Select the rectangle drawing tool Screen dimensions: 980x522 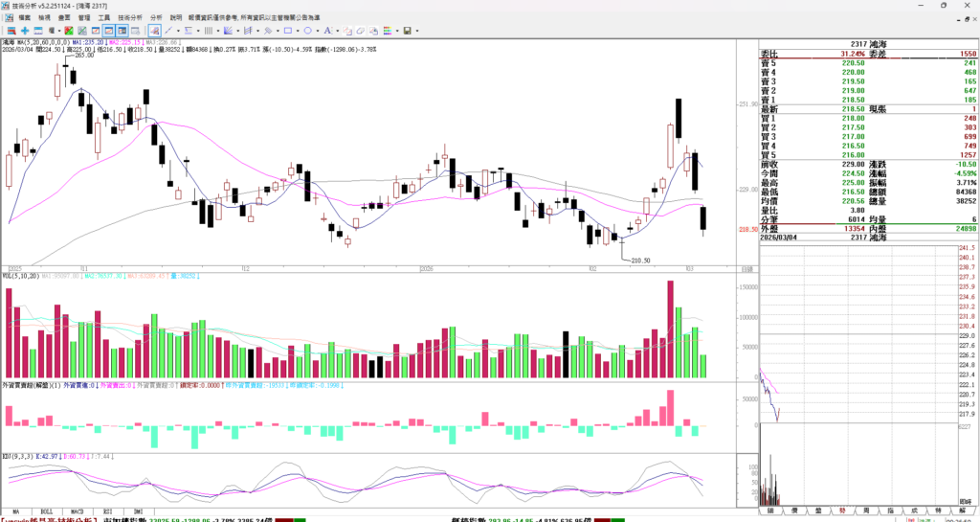288,31
